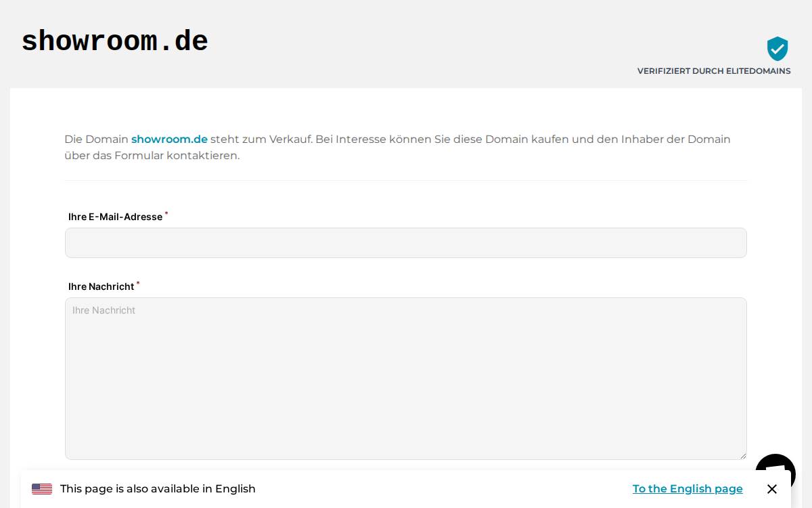
Task: Click the textarea resize grip corner
Action: click(742, 455)
